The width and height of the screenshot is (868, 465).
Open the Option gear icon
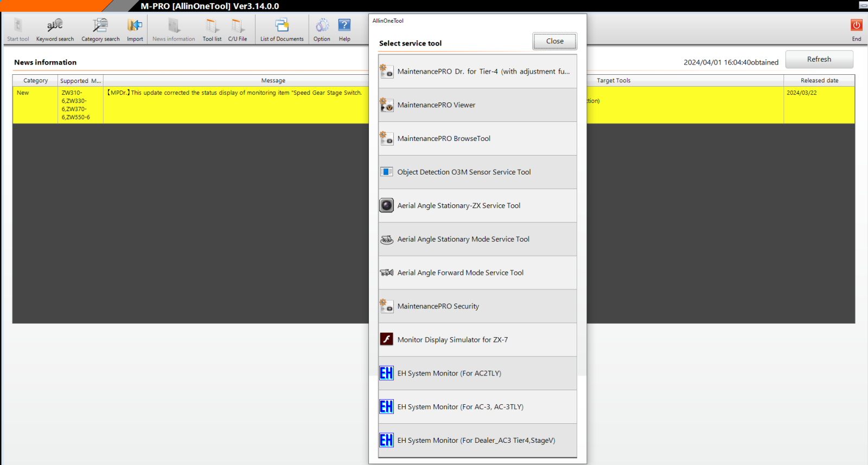click(322, 30)
